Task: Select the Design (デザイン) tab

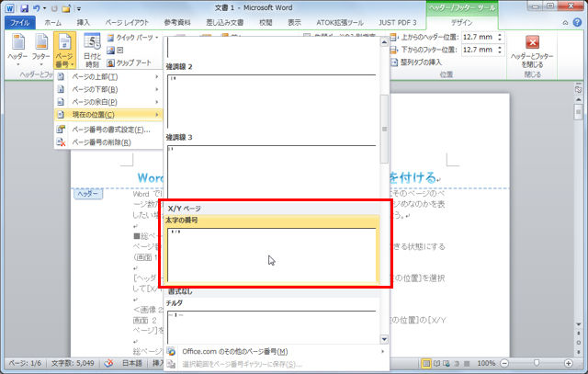Action: click(461, 22)
